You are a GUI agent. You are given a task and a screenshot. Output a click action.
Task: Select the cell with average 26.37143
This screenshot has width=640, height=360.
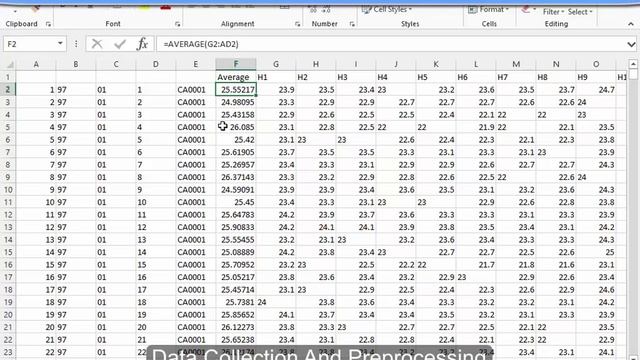(236, 177)
